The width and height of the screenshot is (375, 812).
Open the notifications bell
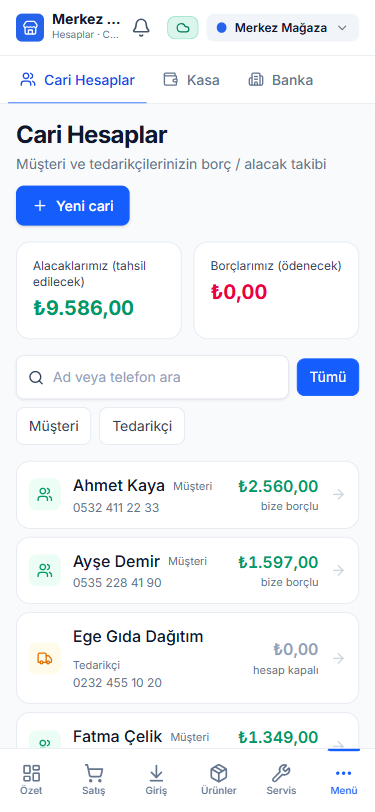click(141, 28)
